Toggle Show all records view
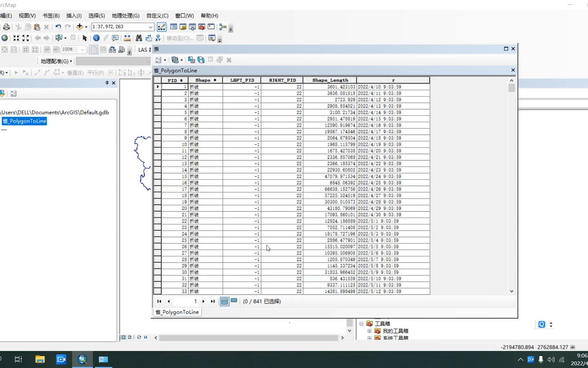Screen dimensions: 588x368 pos(225,301)
